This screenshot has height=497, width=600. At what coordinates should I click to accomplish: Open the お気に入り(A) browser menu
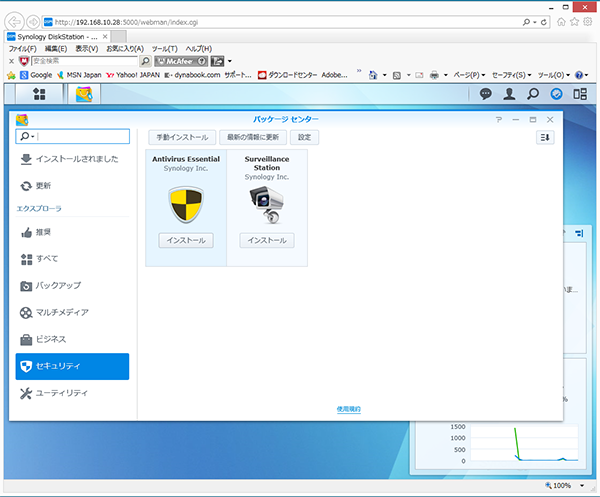[125, 48]
